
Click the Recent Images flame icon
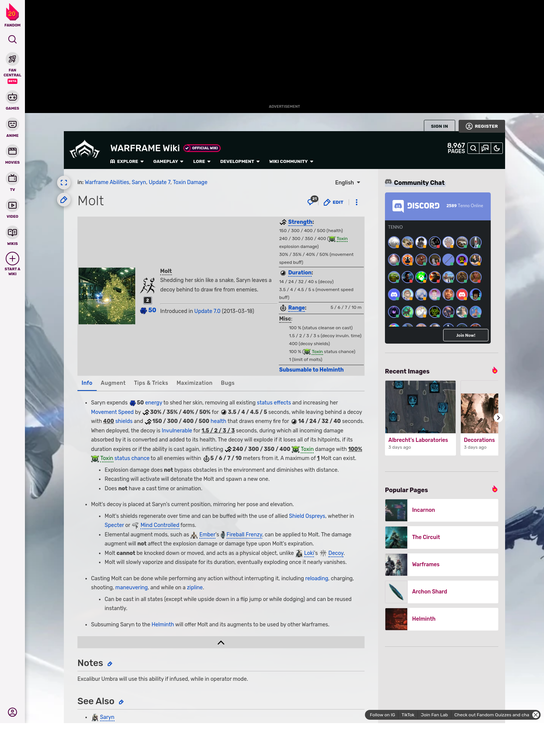click(x=495, y=370)
